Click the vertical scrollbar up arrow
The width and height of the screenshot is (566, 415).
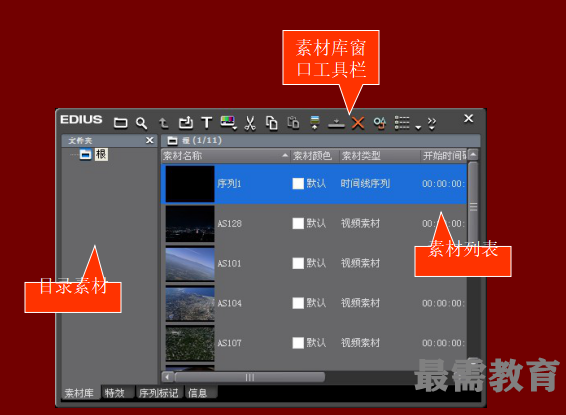click(473, 154)
